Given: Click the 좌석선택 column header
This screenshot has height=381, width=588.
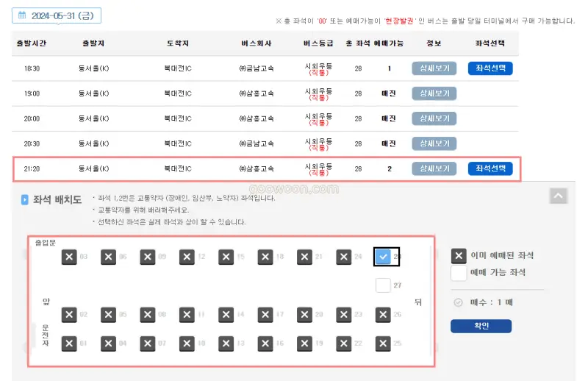Looking at the screenshot, I should (x=490, y=43).
